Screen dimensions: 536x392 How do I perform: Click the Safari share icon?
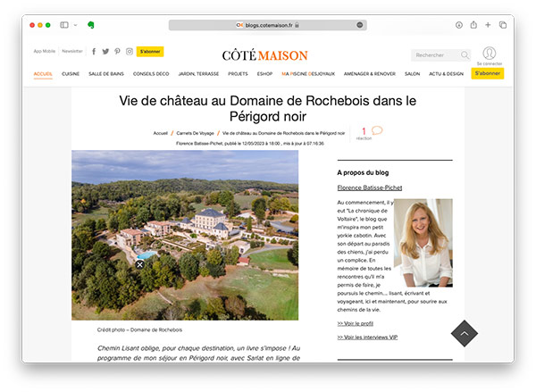pyautogui.click(x=473, y=25)
